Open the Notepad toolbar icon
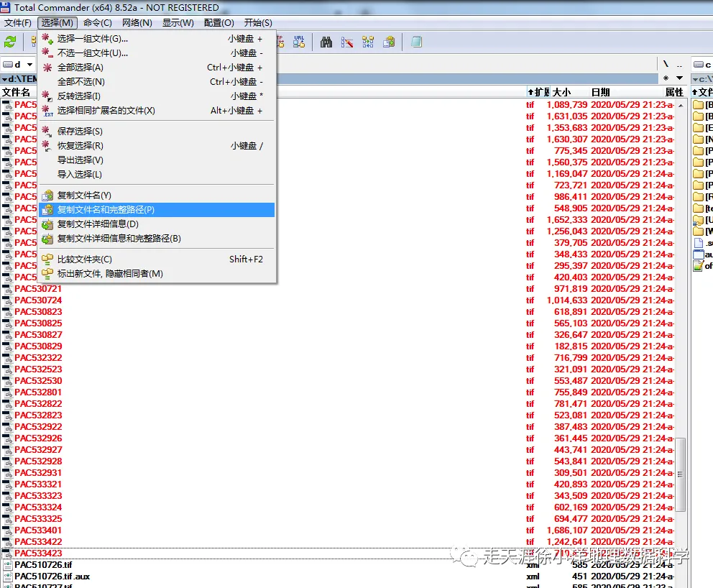 [417, 42]
